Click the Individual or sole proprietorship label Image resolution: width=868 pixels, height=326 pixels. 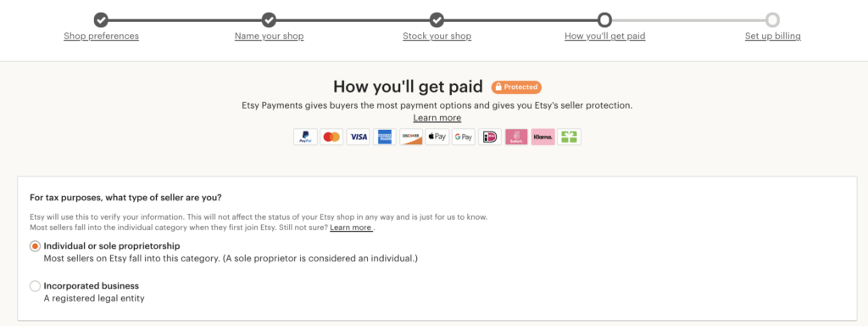[112, 245]
